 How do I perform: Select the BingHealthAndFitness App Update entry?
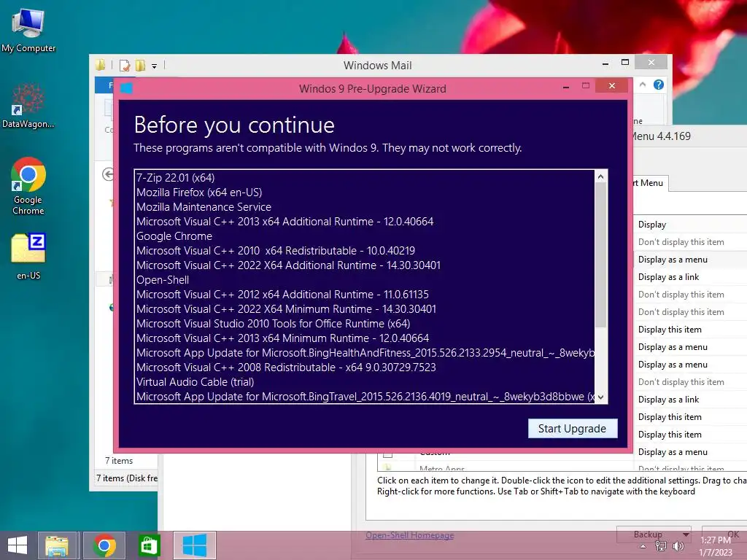(x=365, y=353)
